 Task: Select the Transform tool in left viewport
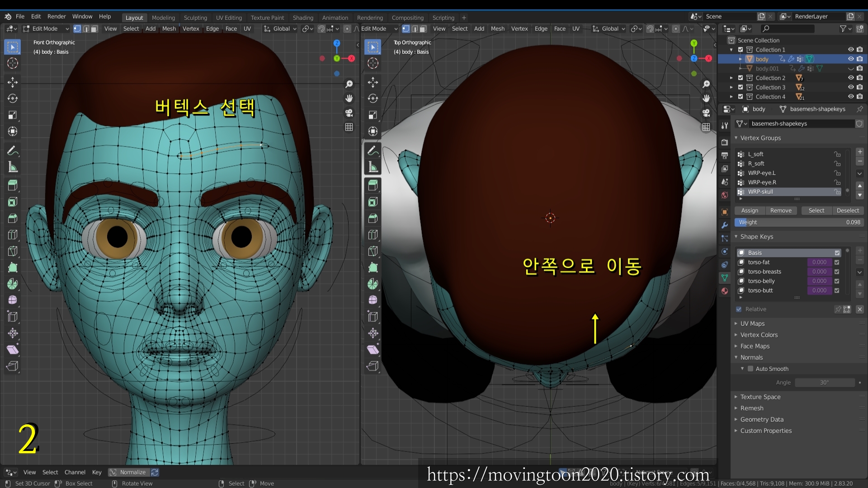(x=13, y=131)
